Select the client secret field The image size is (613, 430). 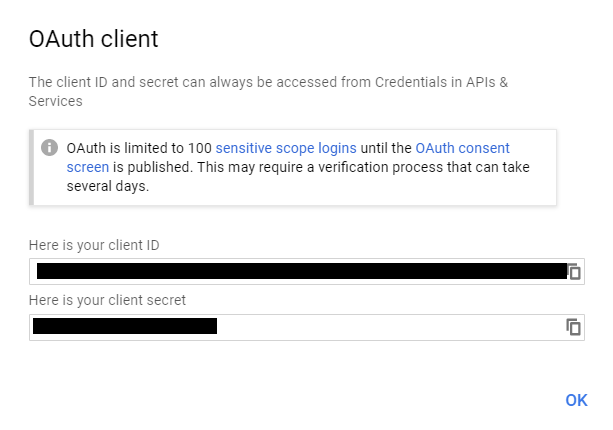point(307,327)
